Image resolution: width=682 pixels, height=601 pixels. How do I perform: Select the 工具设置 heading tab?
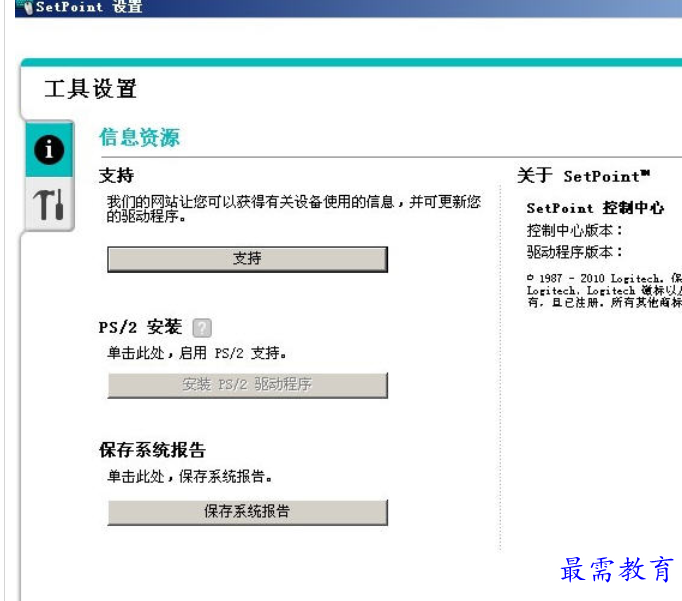click(90, 89)
